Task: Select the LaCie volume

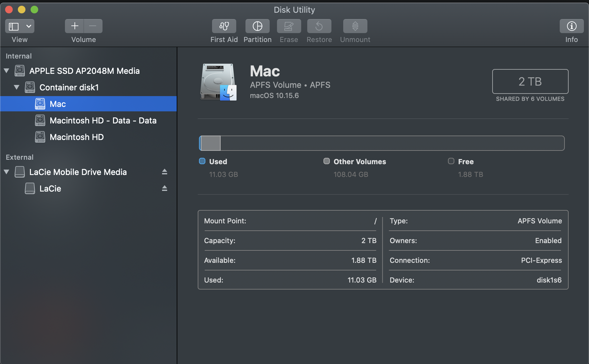Action: tap(89, 188)
